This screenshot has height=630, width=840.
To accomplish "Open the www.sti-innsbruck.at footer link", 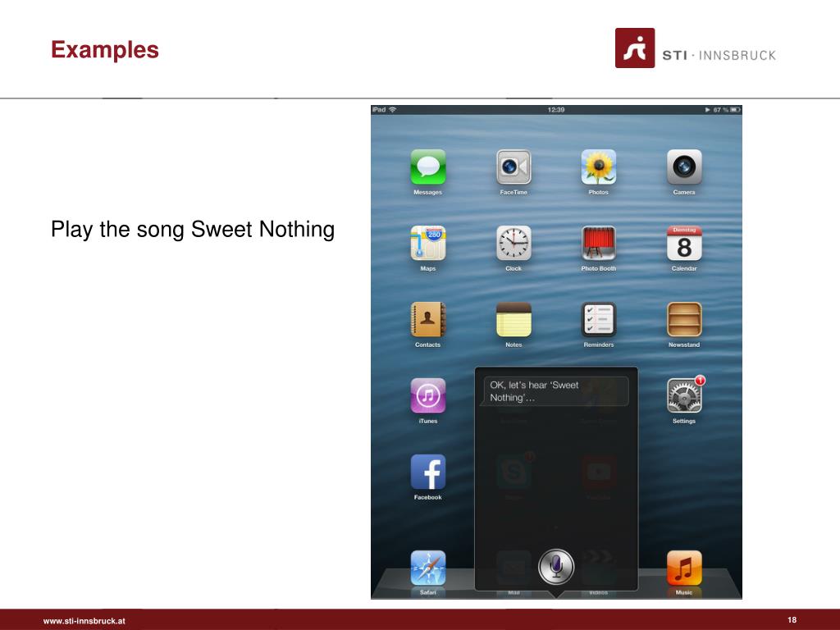I will (x=84, y=621).
